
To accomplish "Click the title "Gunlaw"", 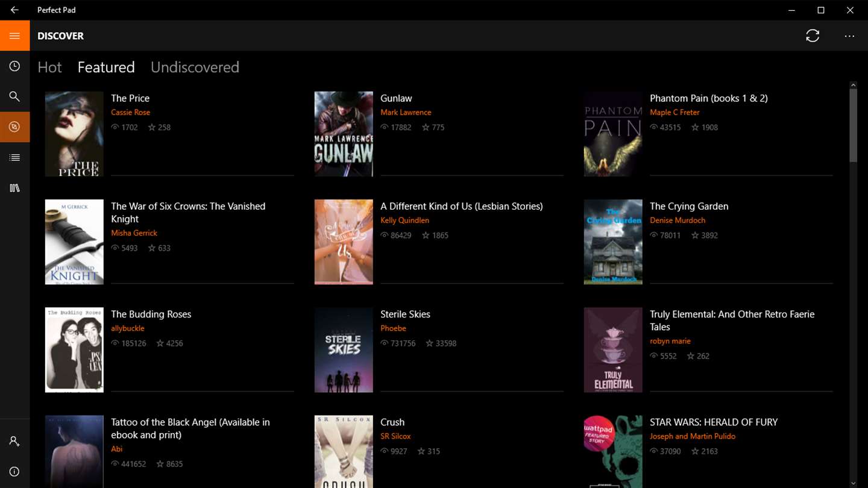I will 396,98.
